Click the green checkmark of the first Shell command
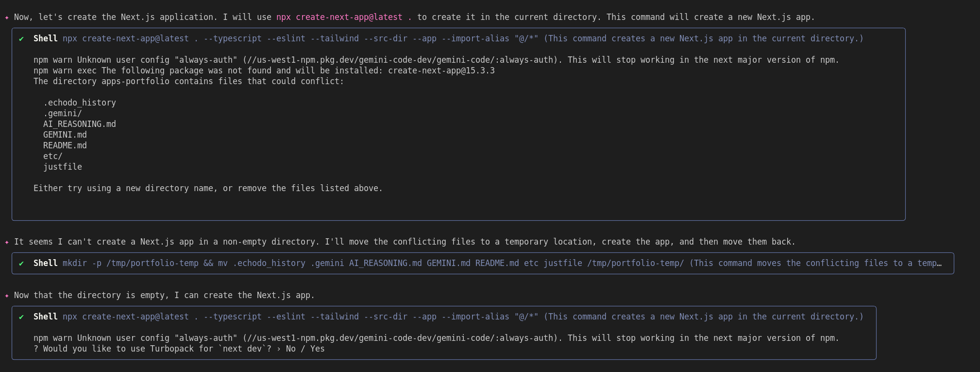980x372 pixels. point(21,39)
